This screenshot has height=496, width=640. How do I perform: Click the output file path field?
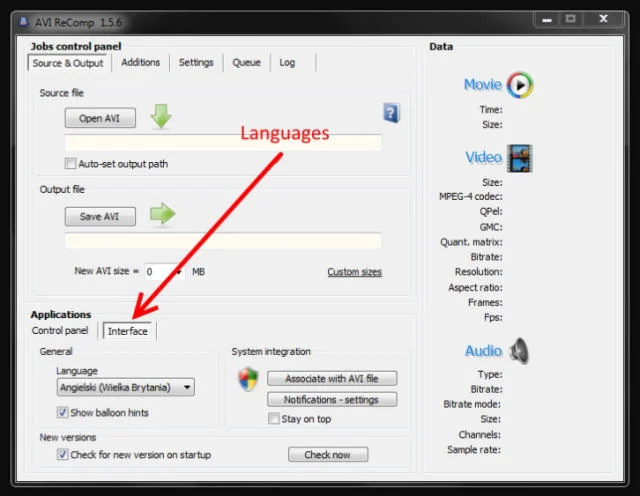click(223, 241)
